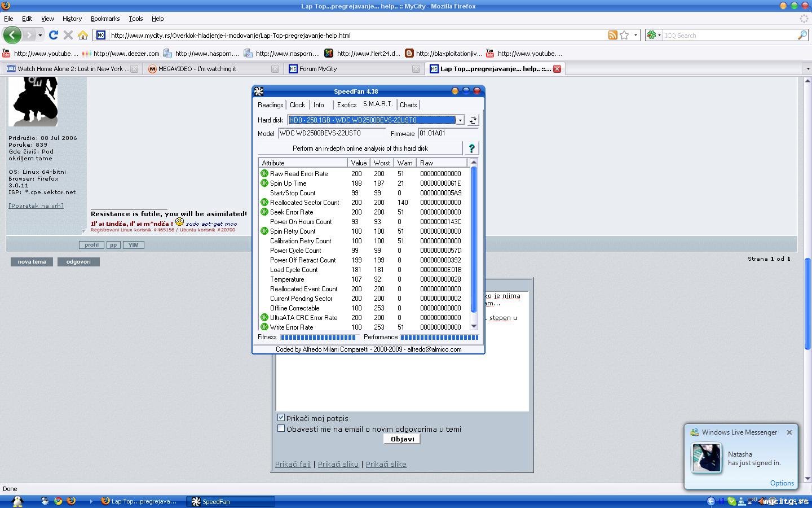
Task: Open the Readings tab in SpeedFan
Action: point(270,105)
